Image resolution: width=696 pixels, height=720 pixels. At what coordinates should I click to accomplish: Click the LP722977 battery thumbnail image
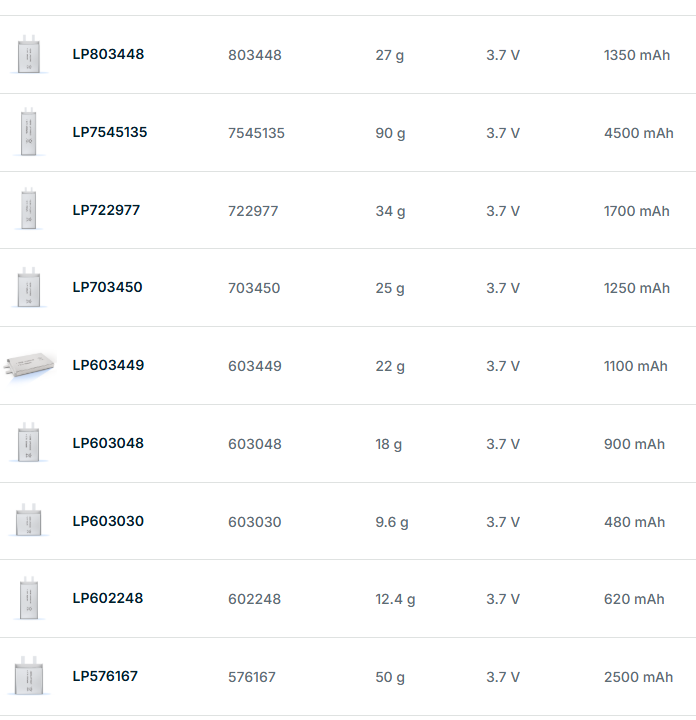28,210
